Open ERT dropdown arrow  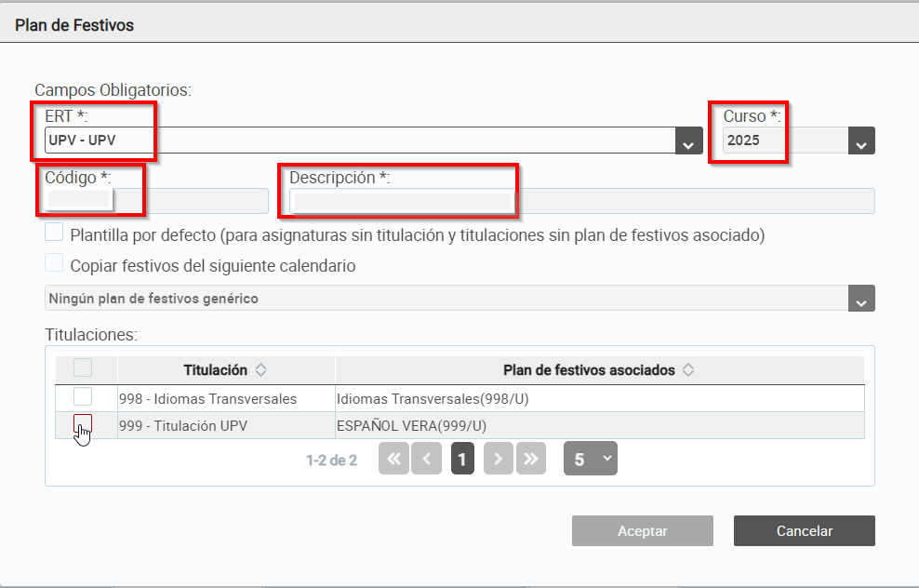point(688,140)
